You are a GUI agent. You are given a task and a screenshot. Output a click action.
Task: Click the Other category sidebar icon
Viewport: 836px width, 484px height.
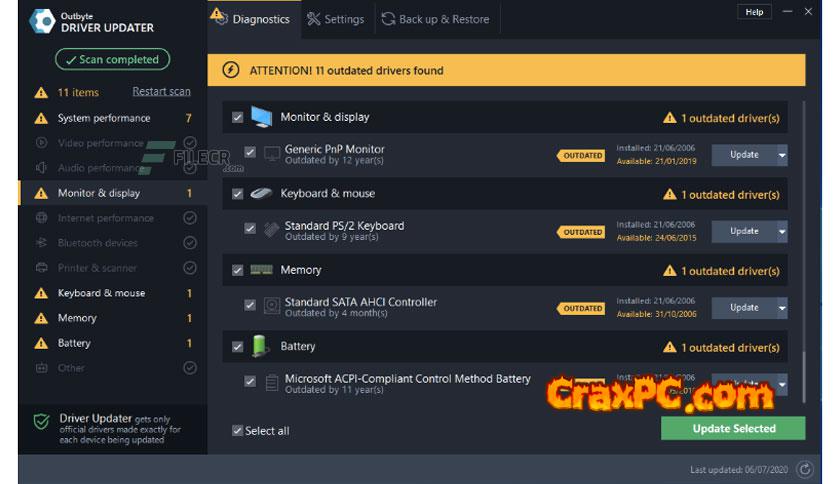click(42, 368)
